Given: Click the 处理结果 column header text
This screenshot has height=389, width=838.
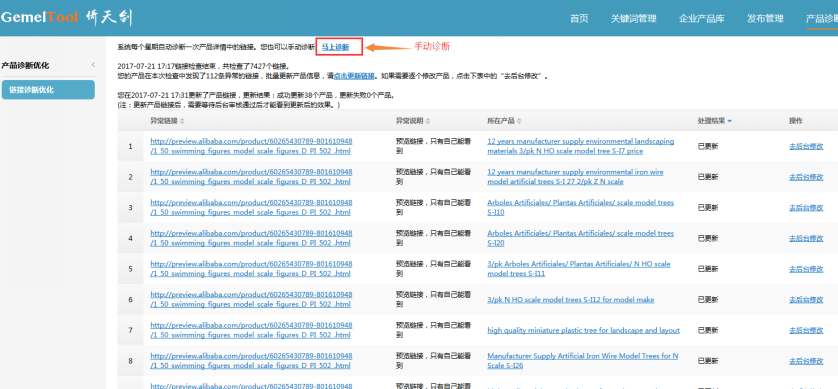Looking at the screenshot, I should point(711,121).
